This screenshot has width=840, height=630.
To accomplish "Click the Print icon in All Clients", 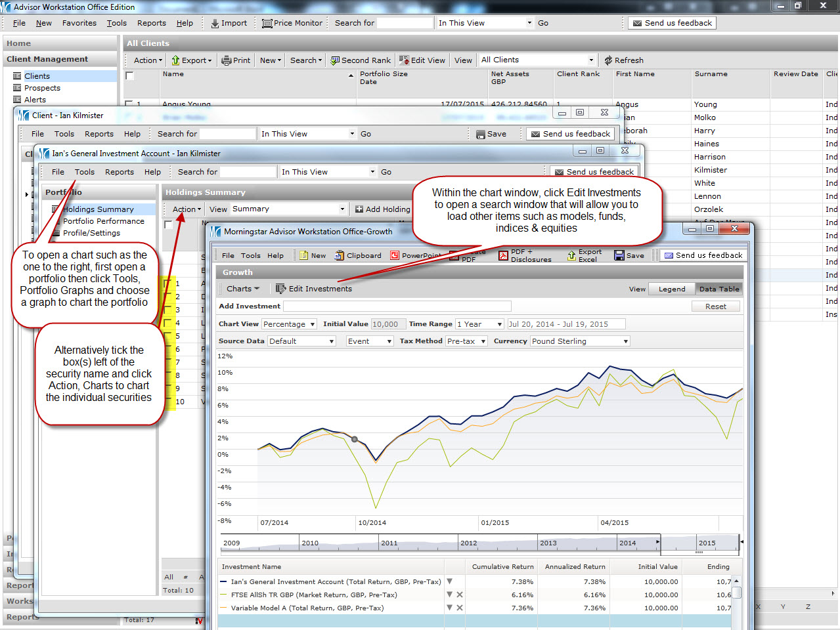I will (x=227, y=60).
